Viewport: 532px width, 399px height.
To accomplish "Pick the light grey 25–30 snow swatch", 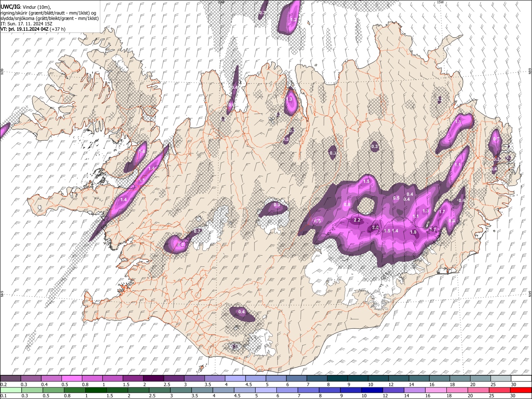I will click(500, 378).
